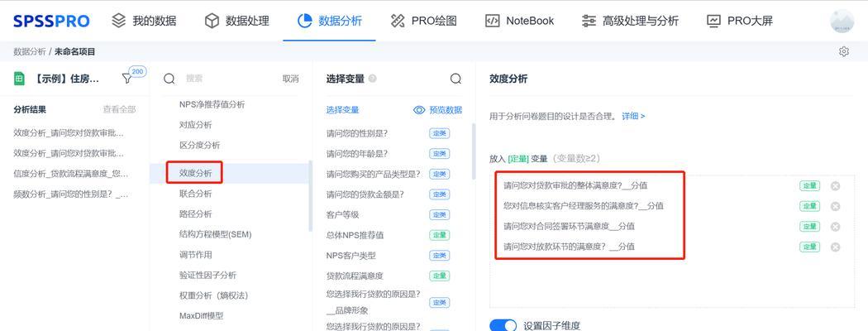Screen dimensions: 868x331
Task: Select variable 请问您的性别是?
Action: (357, 133)
